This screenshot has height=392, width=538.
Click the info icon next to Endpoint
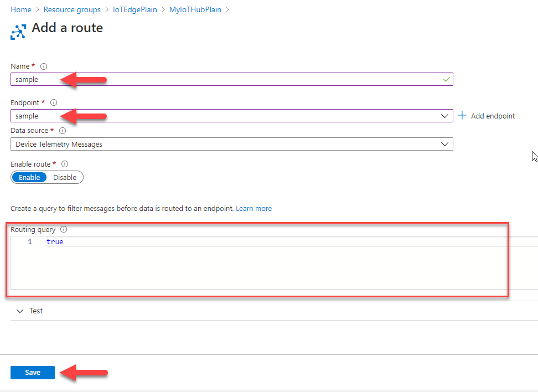click(54, 102)
